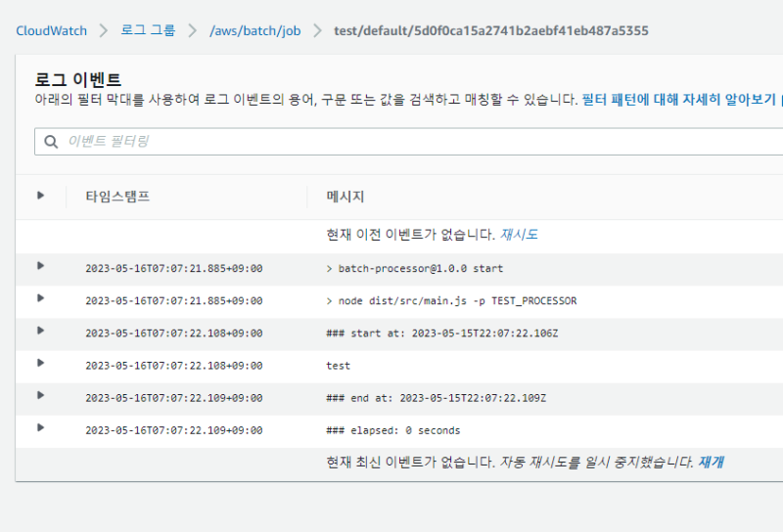Expand the 'node dist/src/main.js' log event
The image size is (783, 532).
click(40, 298)
